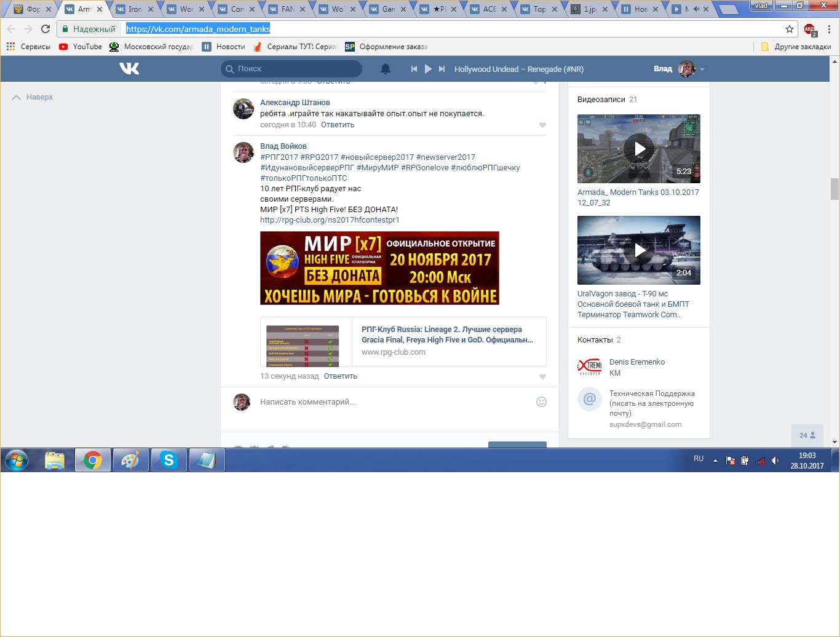Open Skype from the taskbar
This screenshot has width=840, height=637.
pyautogui.click(x=168, y=460)
